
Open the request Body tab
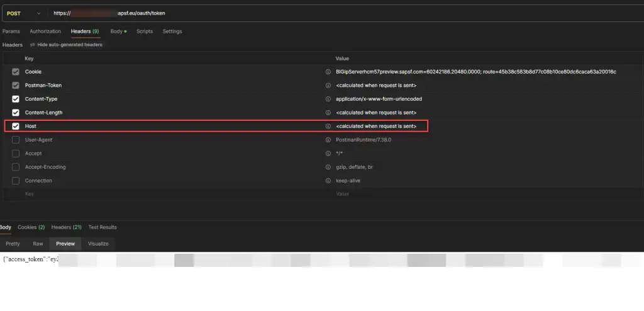point(118,31)
